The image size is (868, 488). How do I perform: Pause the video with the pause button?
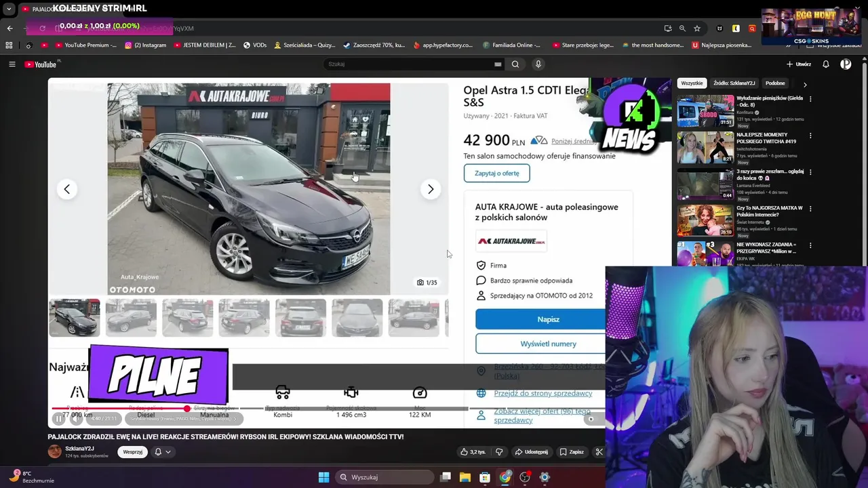(x=59, y=419)
